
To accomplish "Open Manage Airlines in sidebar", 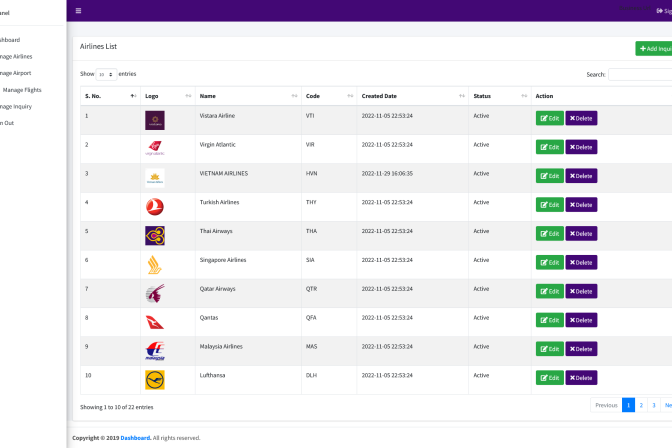I will pyautogui.click(x=16, y=57).
